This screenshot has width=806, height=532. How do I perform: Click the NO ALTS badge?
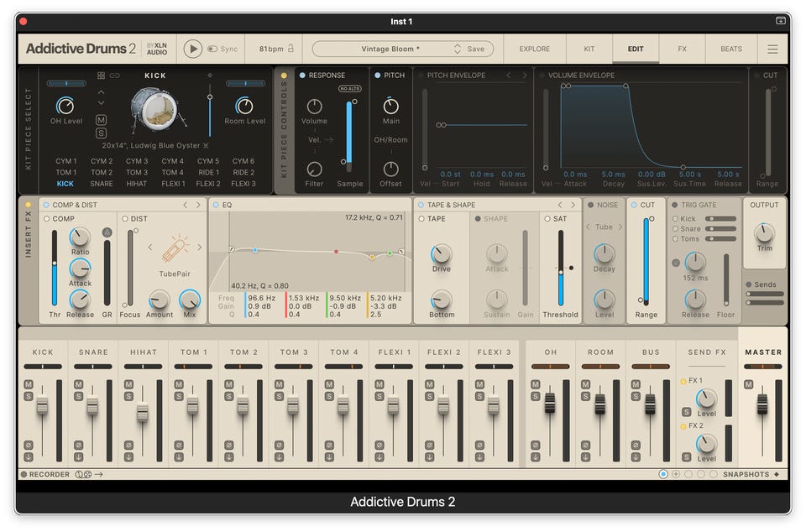point(349,88)
